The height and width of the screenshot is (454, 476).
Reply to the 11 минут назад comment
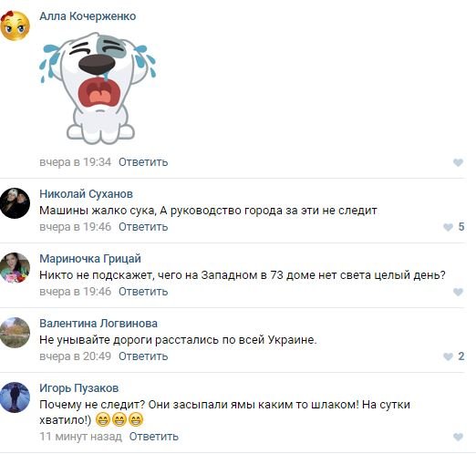154,437
